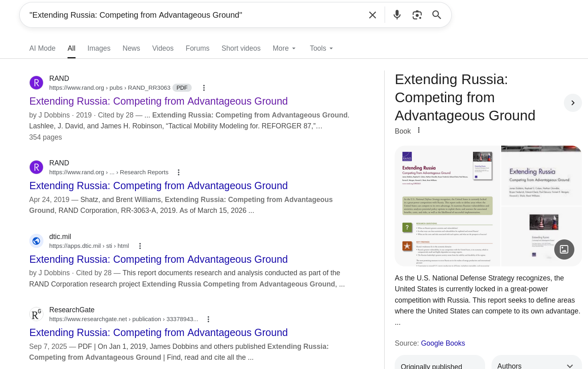Open options menu for RAND PDF result
This screenshot has width=588, height=369.
pos(204,88)
